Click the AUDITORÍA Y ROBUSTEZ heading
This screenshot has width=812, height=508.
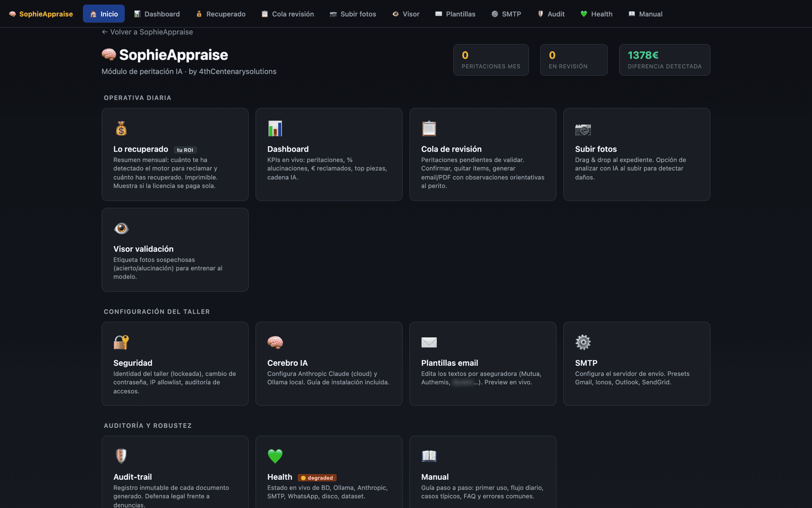pos(148,425)
